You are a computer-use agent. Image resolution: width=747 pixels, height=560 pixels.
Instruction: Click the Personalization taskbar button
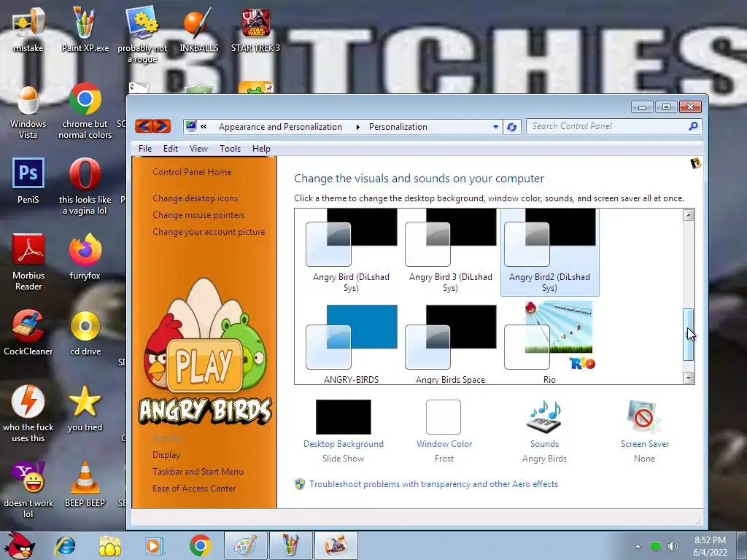(336, 545)
